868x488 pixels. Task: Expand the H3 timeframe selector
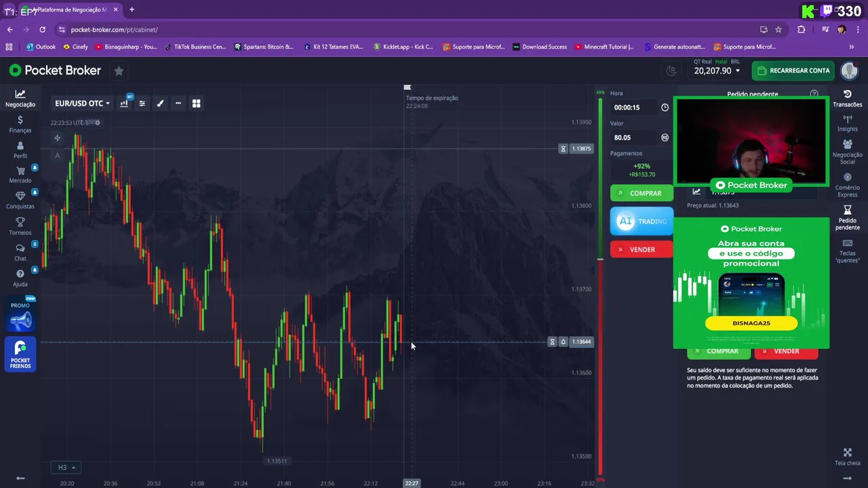[x=65, y=467]
